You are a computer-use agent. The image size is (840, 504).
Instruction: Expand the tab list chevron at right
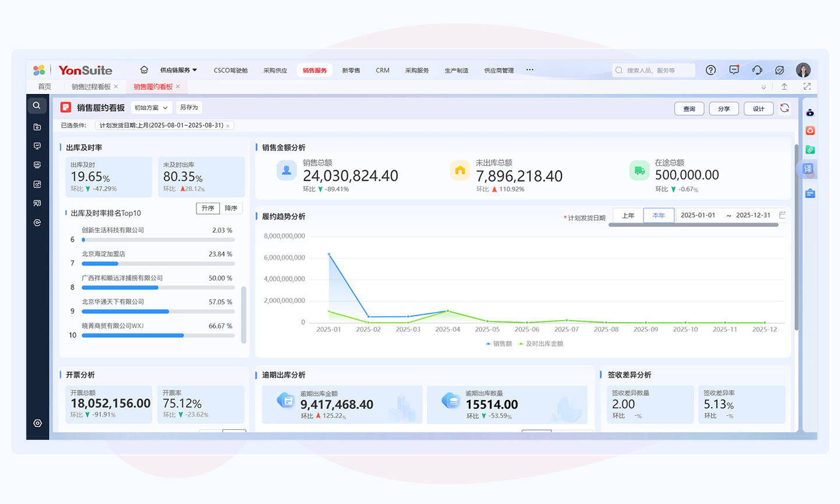click(764, 87)
